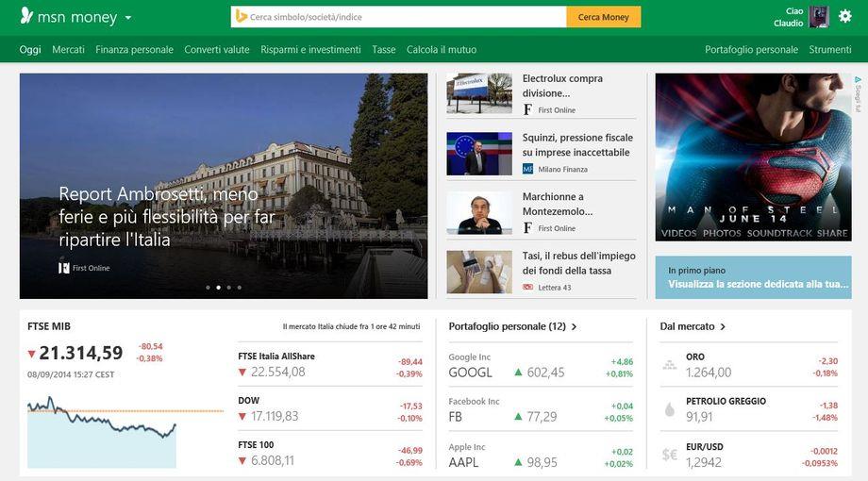Click FTSE Italia AllShare down arrow

(x=242, y=373)
